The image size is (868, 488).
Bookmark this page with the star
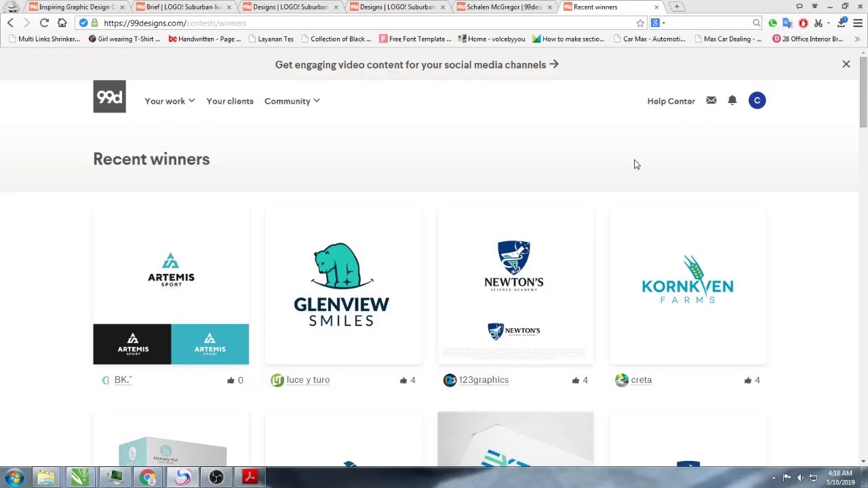pos(640,23)
